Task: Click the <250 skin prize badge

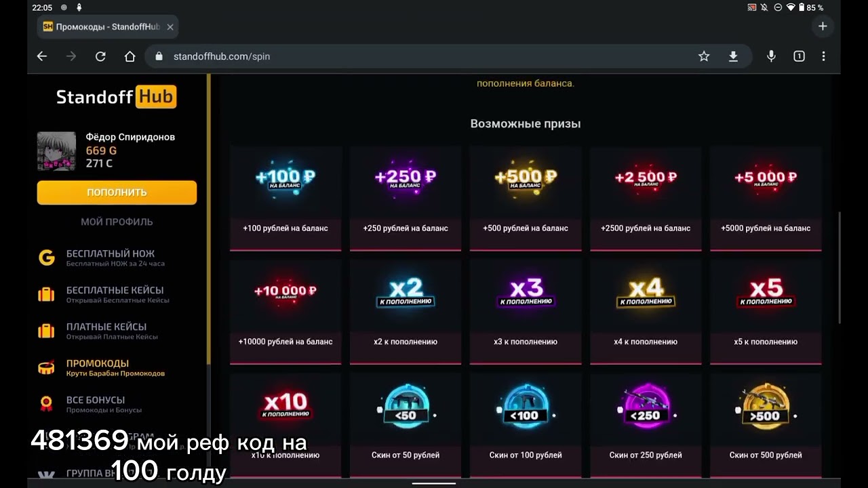Action: 646,408
